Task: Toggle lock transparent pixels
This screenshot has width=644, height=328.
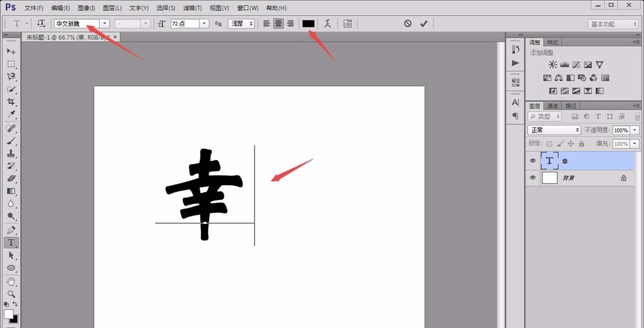Action: pos(549,144)
